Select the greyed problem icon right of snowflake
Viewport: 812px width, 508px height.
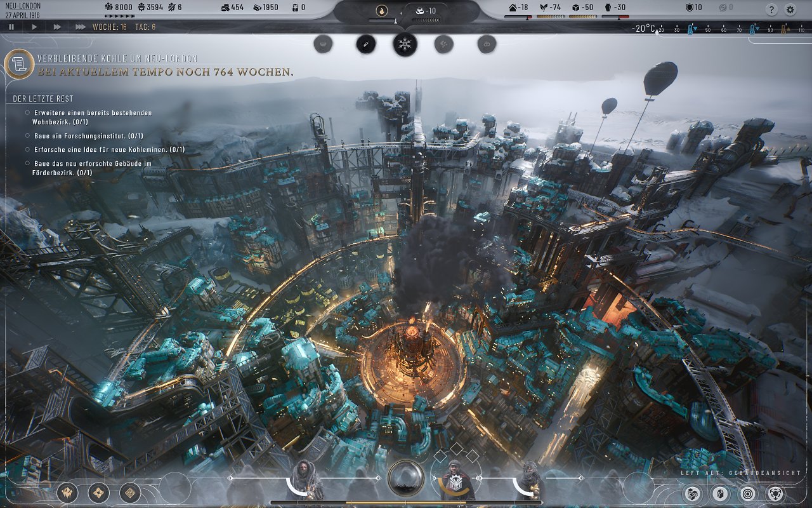click(443, 44)
